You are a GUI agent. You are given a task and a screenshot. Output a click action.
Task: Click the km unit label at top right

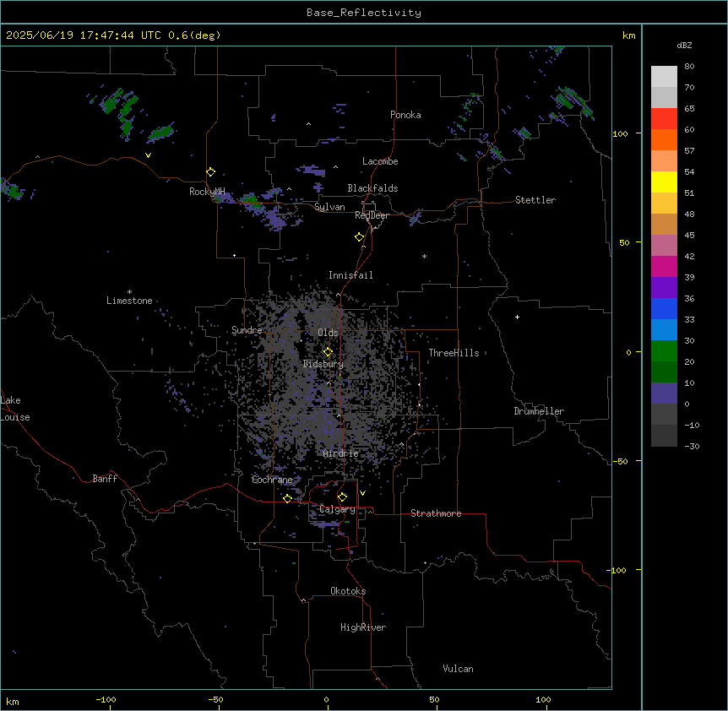click(x=628, y=35)
